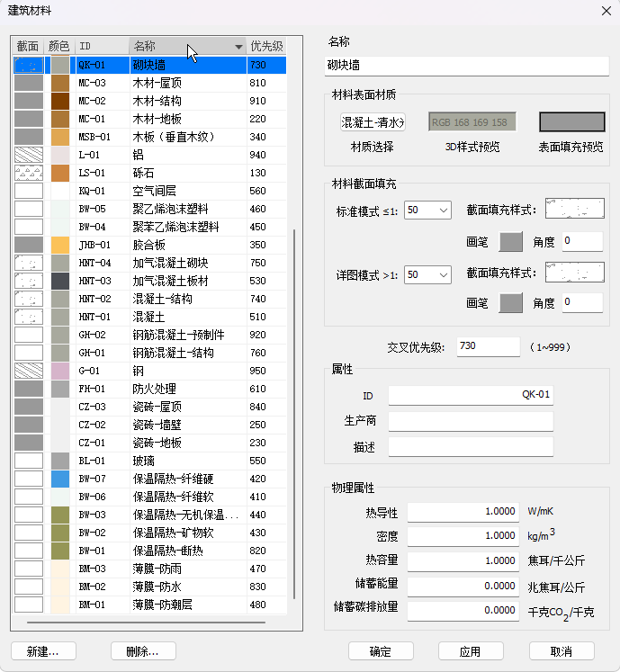Choose material via 混凝土-清水 button
The height and width of the screenshot is (672, 620).
(x=373, y=122)
